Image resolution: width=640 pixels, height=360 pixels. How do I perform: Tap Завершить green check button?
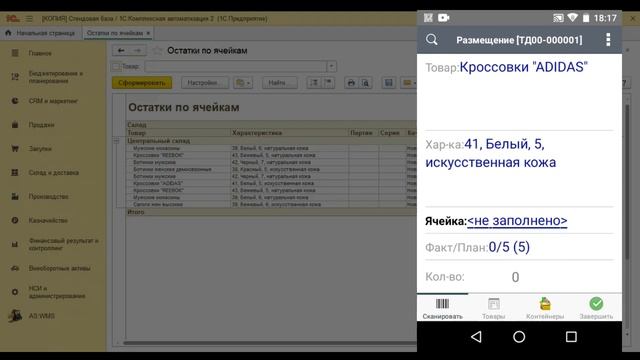(596, 308)
